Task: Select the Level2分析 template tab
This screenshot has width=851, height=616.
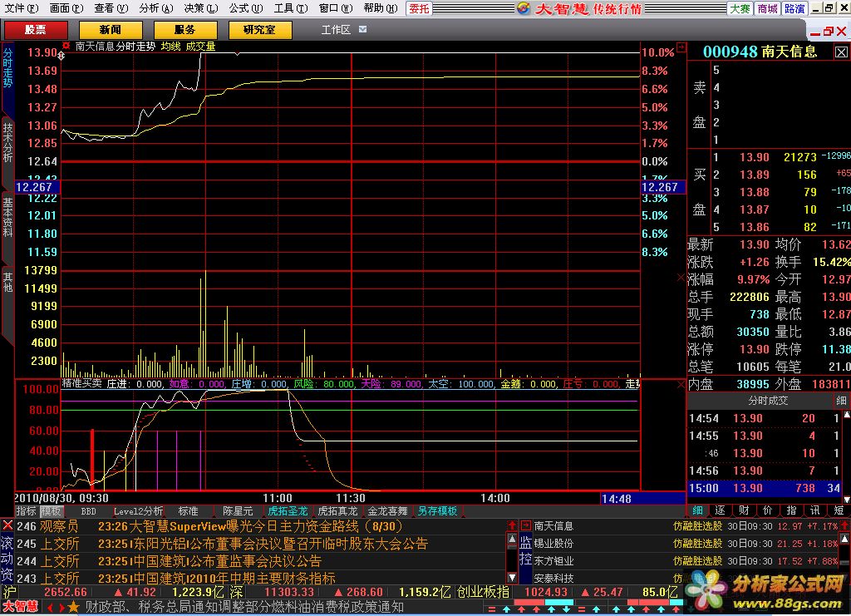Action: (138, 511)
